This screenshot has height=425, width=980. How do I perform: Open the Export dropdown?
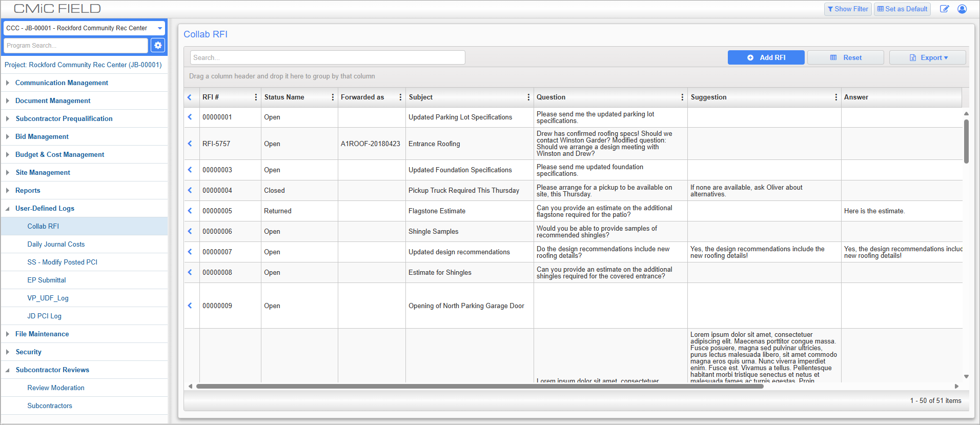coord(928,57)
